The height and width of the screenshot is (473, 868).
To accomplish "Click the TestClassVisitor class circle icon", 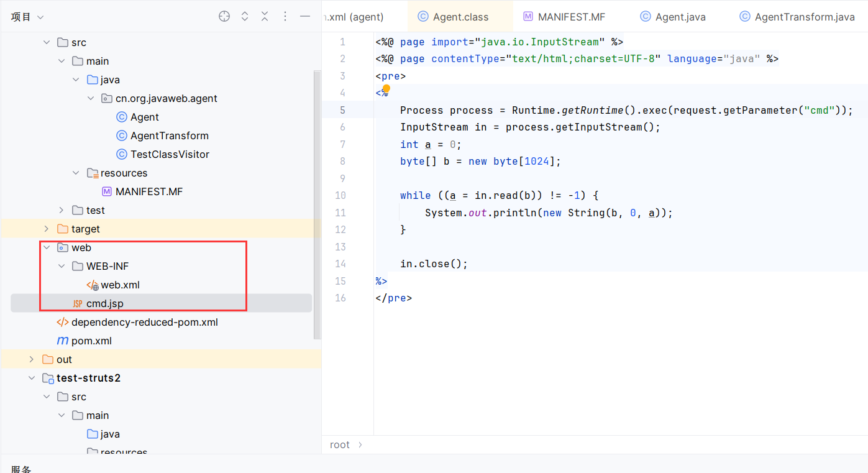I will 122,154.
